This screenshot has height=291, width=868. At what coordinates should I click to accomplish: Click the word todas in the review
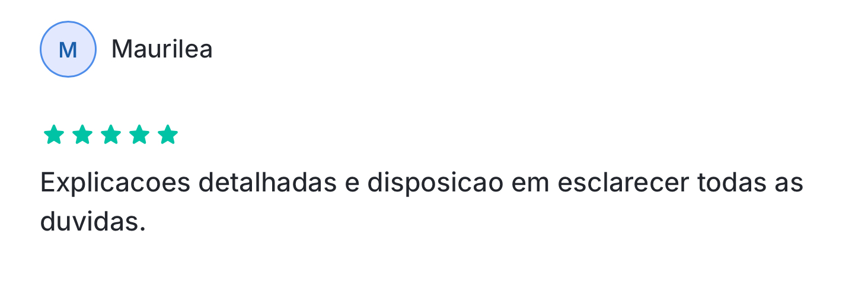(x=733, y=183)
